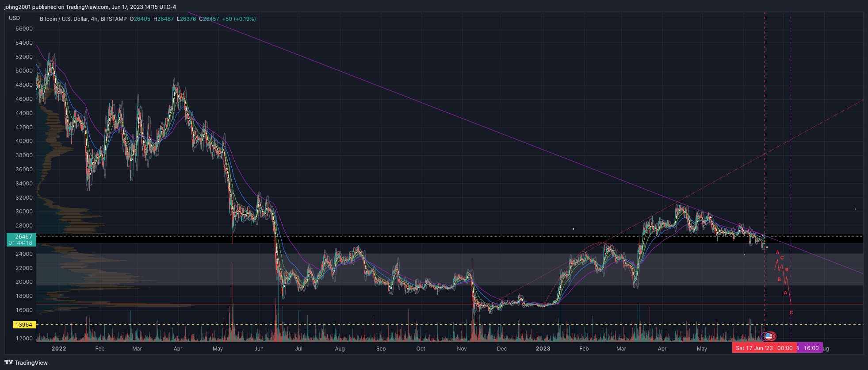
Task: Click the open value O26405
Action: pos(140,19)
